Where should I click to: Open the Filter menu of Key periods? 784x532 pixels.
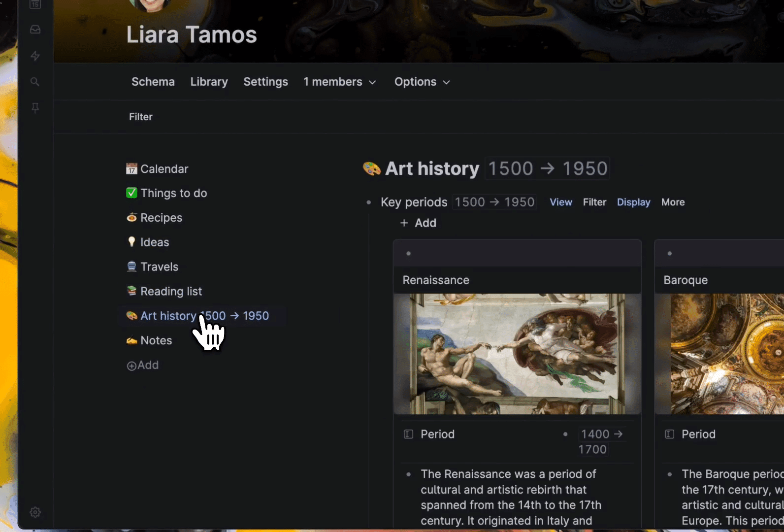tap(594, 202)
